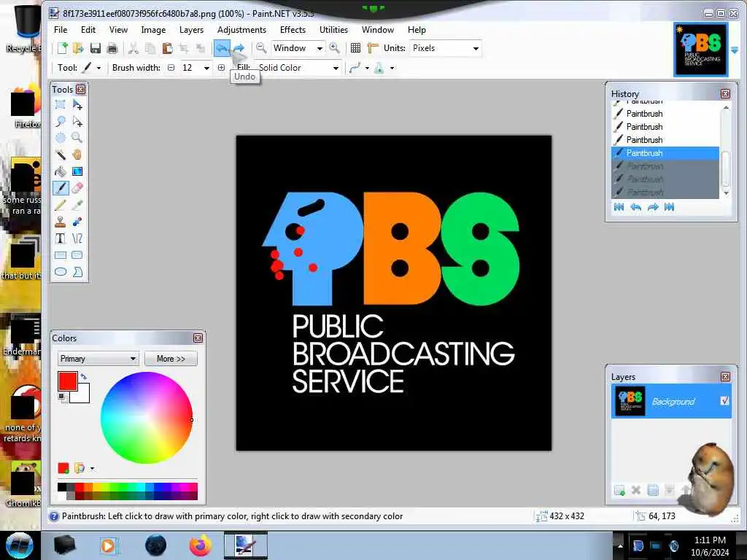Image resolution: width=747 pixels, height=560 pixels.
Task: Reset colors to black and white
Action: [63, 397]
